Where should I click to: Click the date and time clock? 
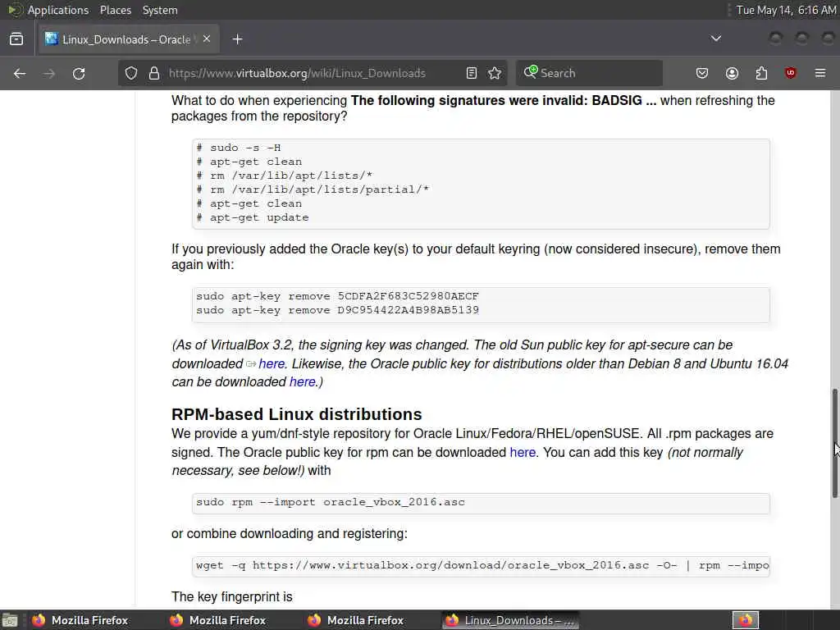786,10
